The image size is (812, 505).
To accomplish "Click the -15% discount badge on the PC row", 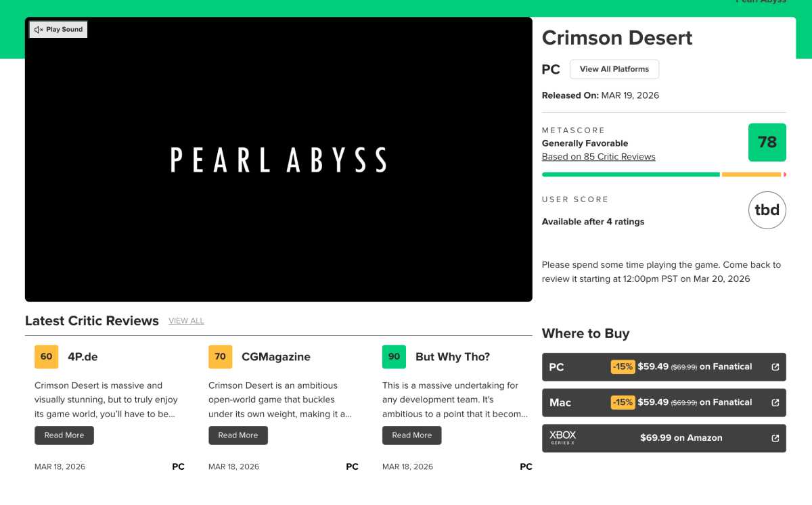I will pos(623,366).
